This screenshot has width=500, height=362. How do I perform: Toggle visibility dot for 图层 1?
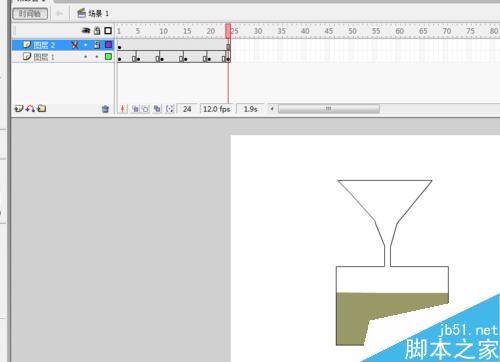tap(86, 57)
